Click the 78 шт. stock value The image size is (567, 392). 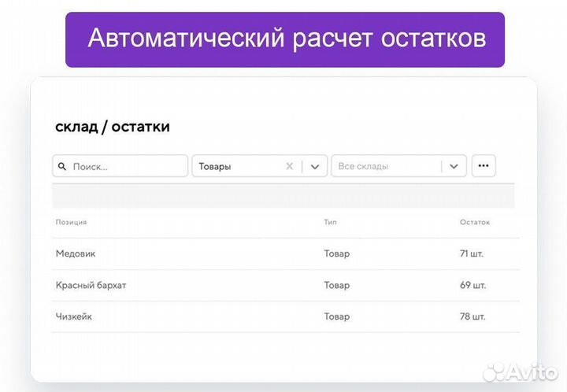(472, 316)
